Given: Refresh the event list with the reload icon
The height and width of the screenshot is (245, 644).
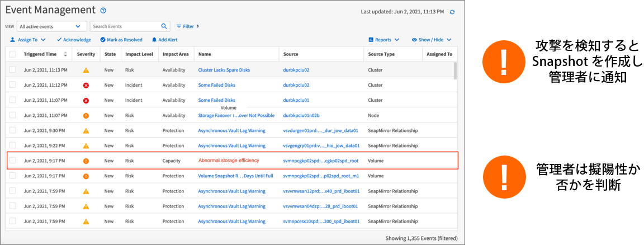Looking at the screenshot, I should coord(452,12).
